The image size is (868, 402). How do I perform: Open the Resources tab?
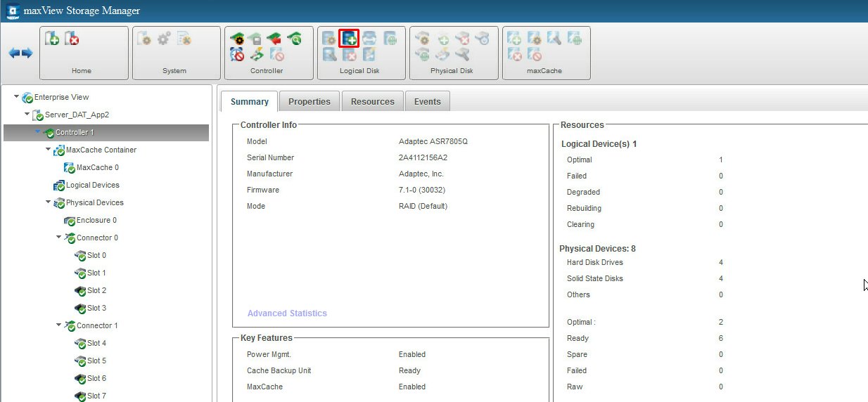tap(372, 101)
